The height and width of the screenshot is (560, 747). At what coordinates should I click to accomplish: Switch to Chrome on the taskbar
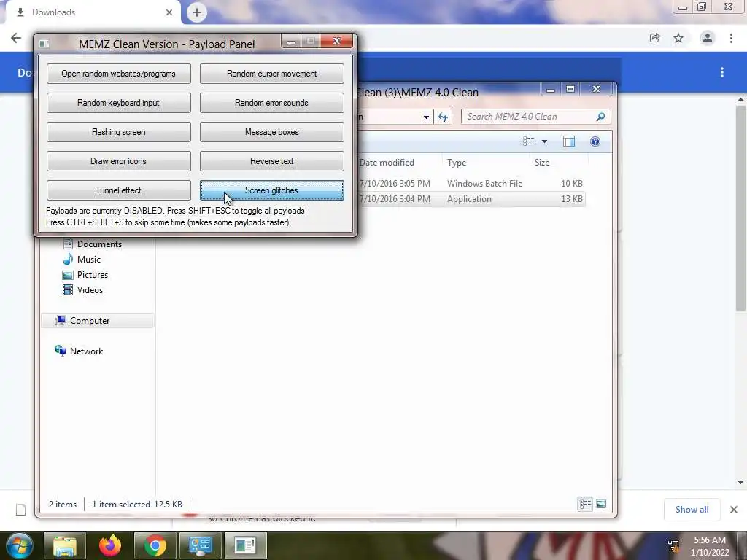155,545
